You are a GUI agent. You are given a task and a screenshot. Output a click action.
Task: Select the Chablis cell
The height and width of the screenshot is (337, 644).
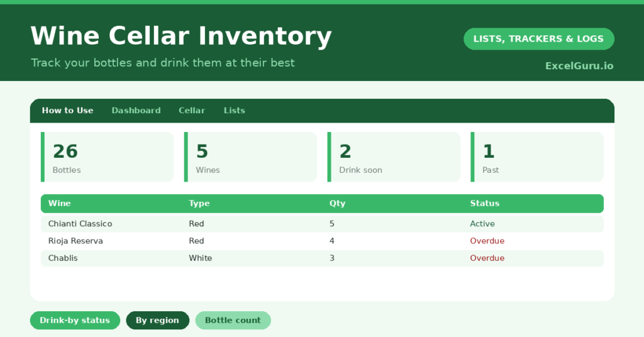point(63,258)
